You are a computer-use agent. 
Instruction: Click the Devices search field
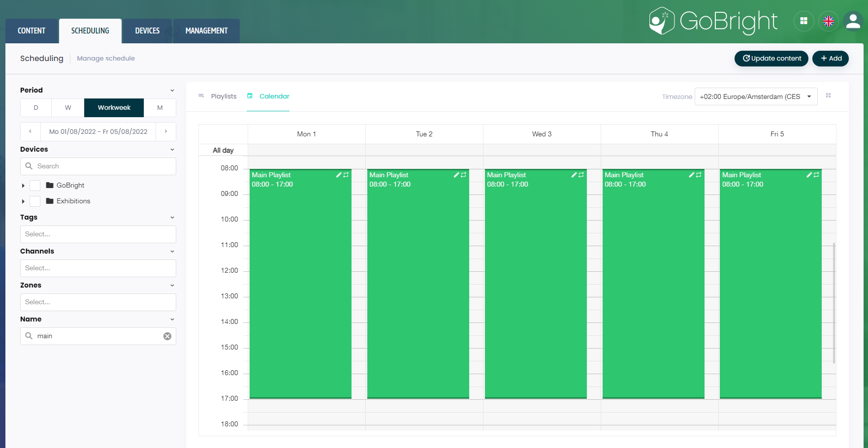click(98, 166)
